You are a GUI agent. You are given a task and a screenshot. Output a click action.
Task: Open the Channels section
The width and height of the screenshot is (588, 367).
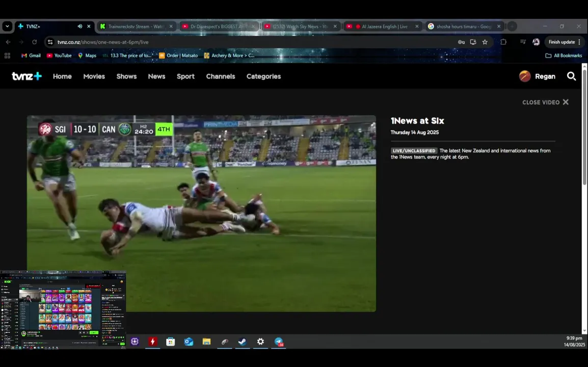[x=221, y=76]
